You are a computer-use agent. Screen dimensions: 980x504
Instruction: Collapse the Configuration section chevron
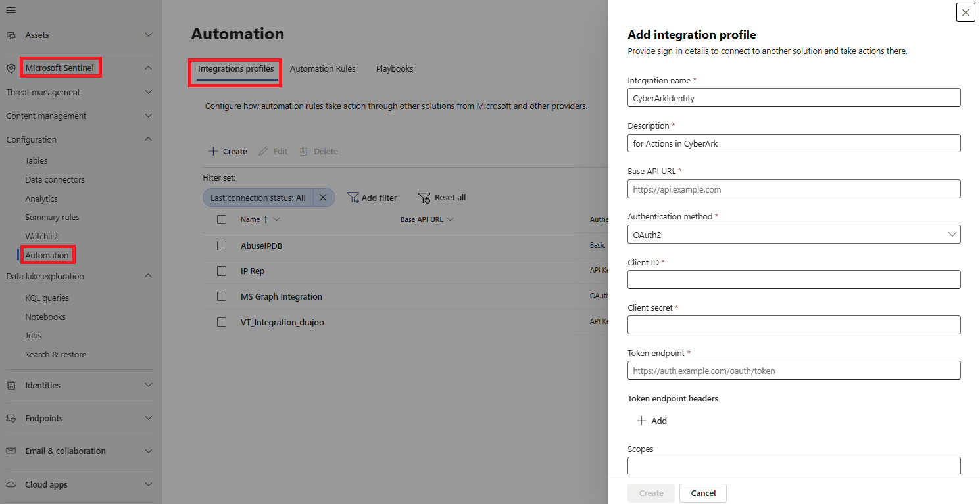pyautogui.click(x=149, y=139)
